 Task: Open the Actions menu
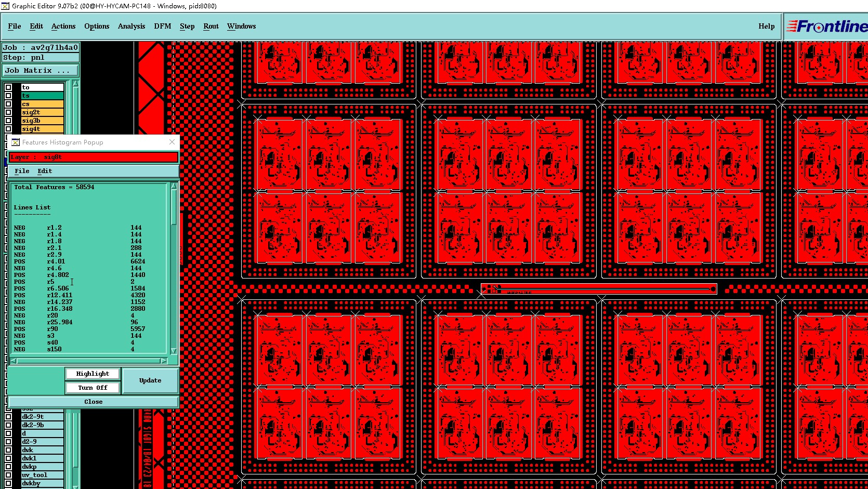pyautogui.click(x=63, y=26)
